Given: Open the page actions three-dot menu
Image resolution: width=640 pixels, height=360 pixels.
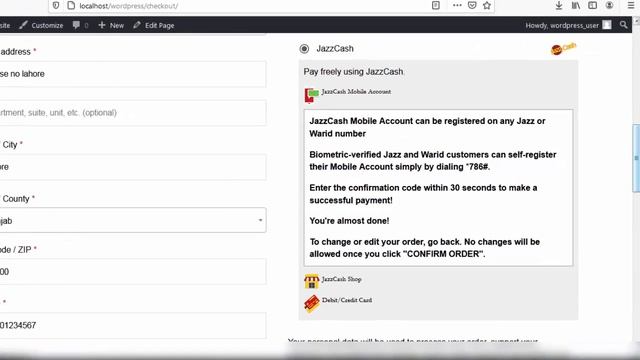Looking at the screenshot, I should click(457, 5).
